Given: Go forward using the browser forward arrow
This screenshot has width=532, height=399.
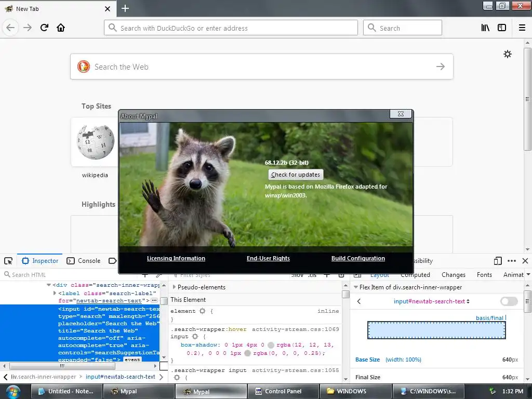Looking at the screenshot, I should tap(28, 28).
